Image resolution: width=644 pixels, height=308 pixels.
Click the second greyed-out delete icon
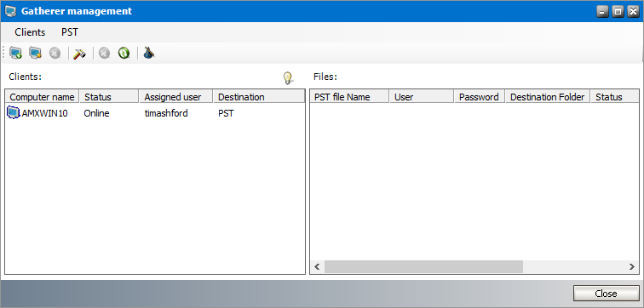click(x=104, y=54)
